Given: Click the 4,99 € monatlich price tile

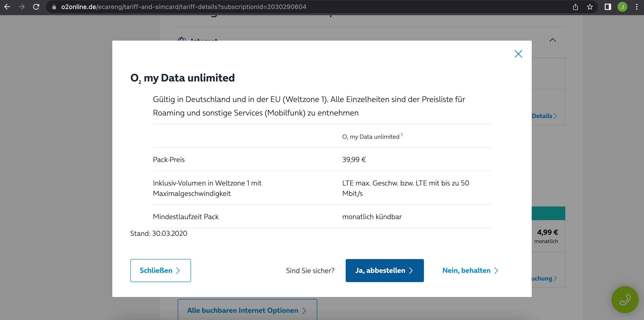Looking at the screenshot, I should [547, 236].
